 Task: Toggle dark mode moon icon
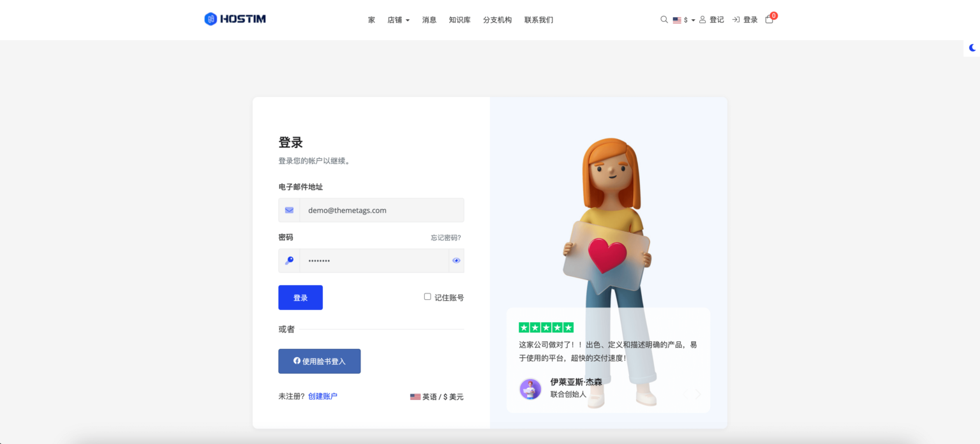click(x=972, y=48)
